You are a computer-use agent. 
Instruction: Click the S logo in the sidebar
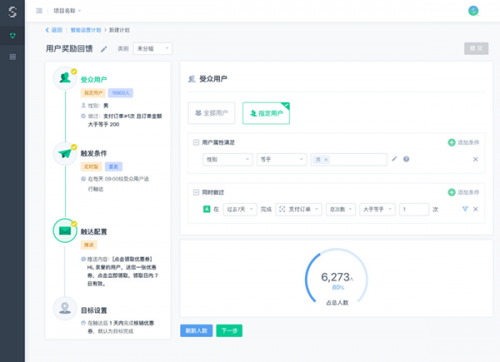point(12,12)
